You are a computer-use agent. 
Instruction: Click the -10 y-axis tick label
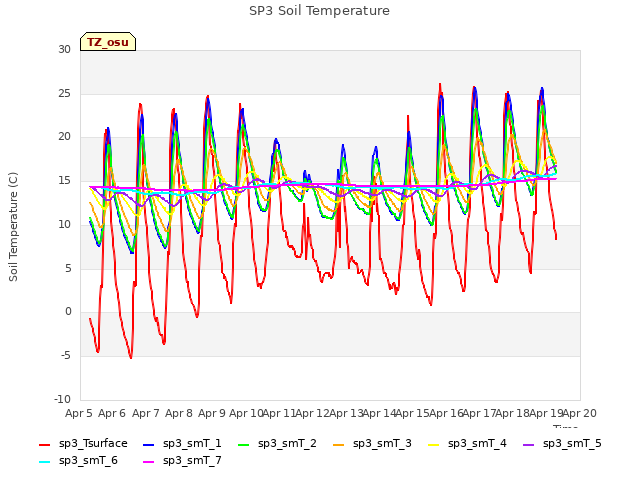tap(62, 399)
